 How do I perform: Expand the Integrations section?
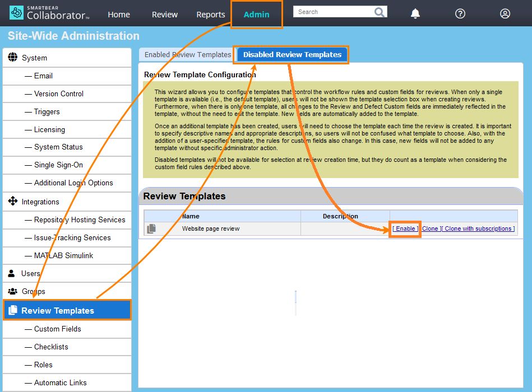(12, 202)
